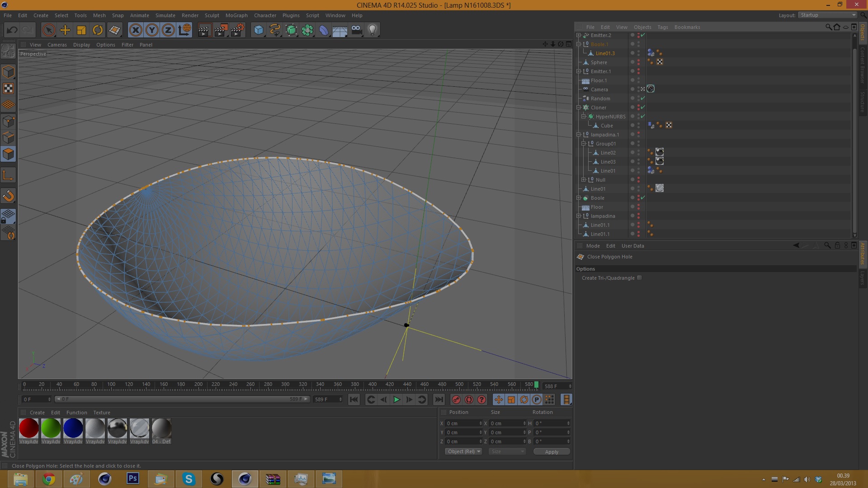This screenshot has height=488, width=868.
Task: Open the Edit Render Settings icon
Action: pos(237,30)
